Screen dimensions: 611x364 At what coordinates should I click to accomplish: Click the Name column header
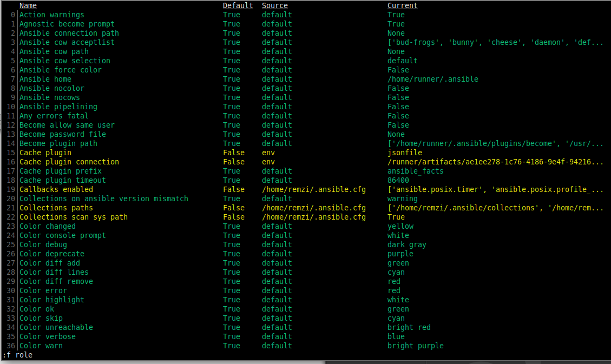pos(28,5)
